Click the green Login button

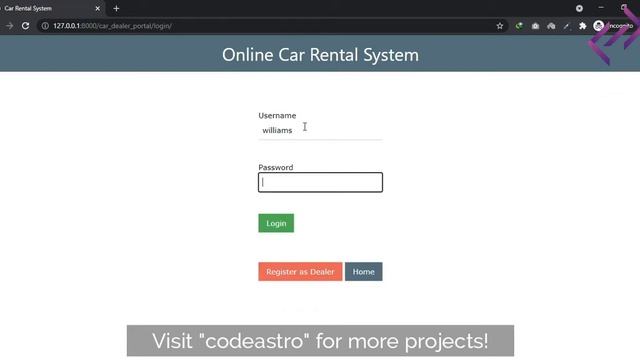276,223
